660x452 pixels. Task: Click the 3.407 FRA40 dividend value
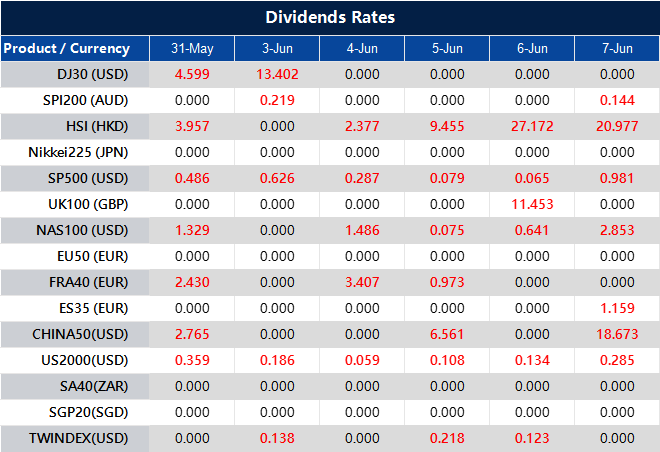pyautogui.click(x=362, y=282)
